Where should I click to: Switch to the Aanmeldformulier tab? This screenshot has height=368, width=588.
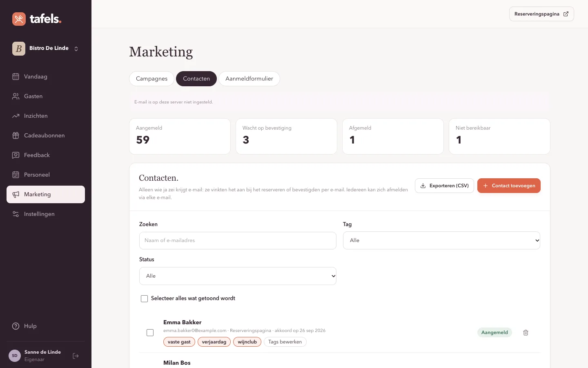(x=249, y=79)
